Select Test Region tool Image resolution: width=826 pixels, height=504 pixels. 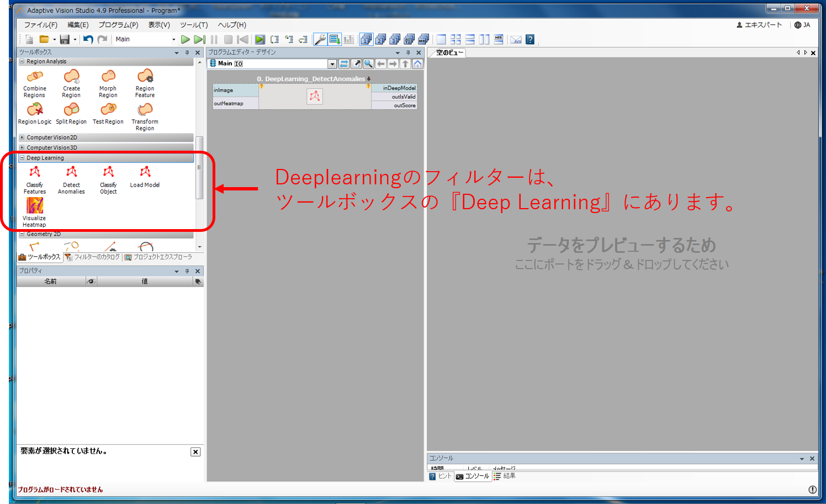(x=108, y=114)
